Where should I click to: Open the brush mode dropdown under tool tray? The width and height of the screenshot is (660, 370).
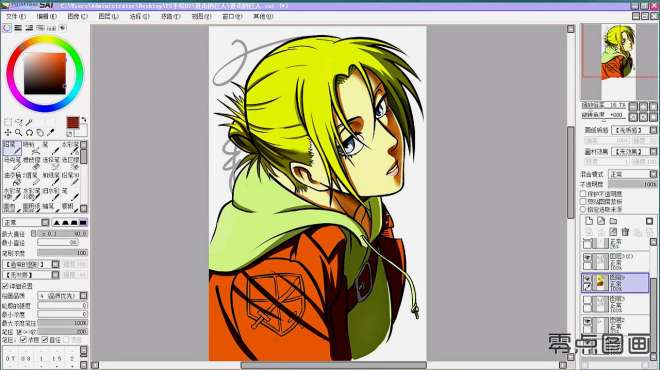coord(26,222)
